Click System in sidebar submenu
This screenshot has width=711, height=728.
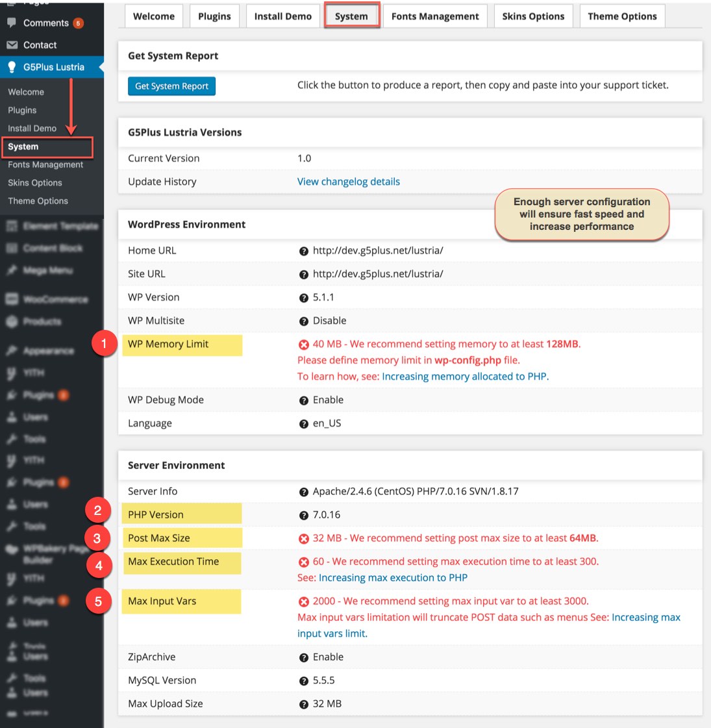23,147
